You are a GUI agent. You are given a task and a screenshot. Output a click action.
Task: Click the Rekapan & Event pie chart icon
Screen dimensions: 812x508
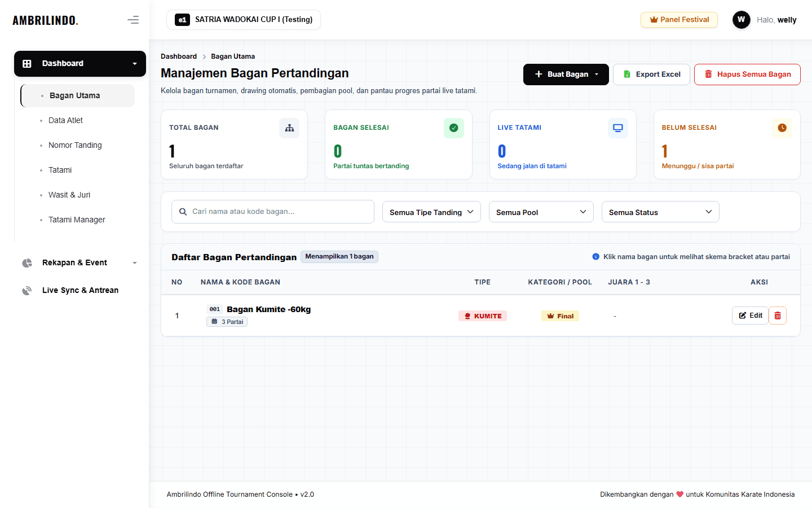[x=27, y=263]
